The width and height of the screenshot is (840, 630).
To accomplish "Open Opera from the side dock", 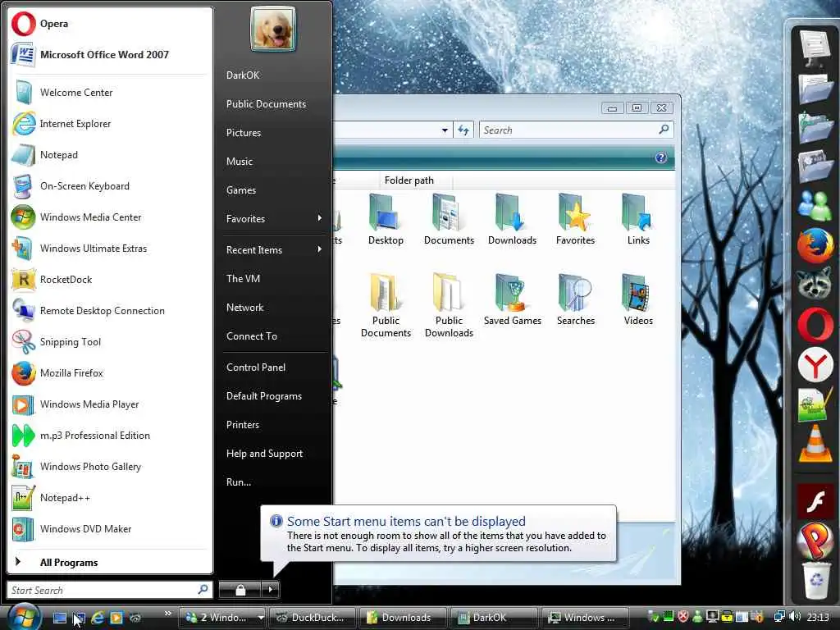I will coord(815,324).
